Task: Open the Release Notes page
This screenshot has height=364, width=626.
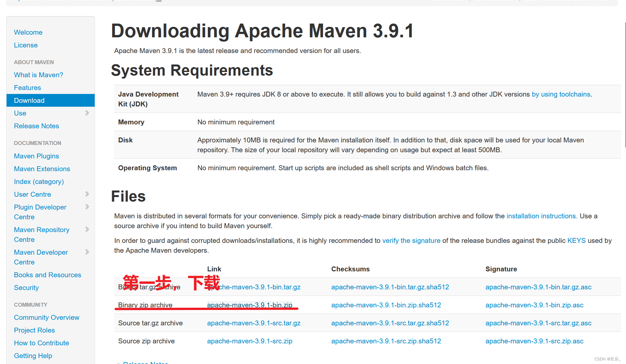Action: point(36,126)
